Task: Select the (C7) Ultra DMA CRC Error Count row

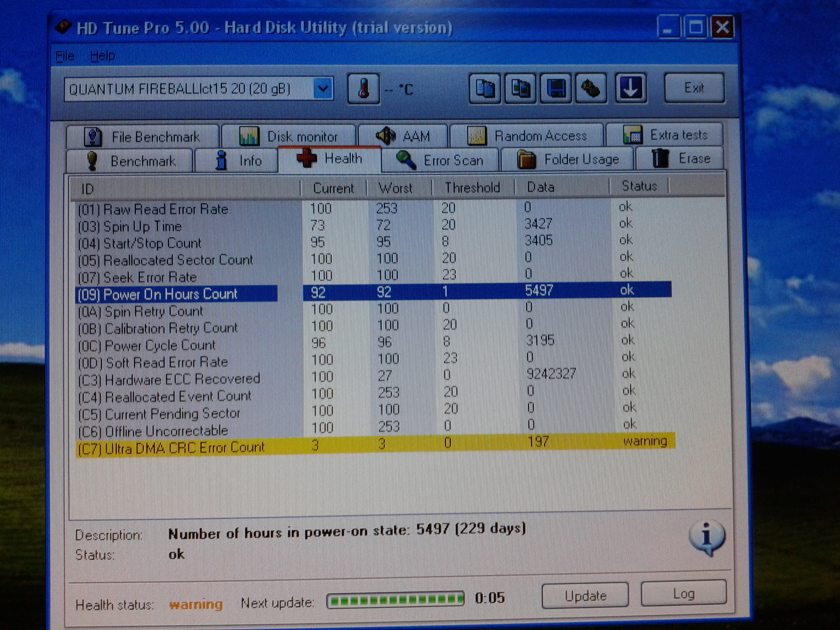Action: click(375, 445)
